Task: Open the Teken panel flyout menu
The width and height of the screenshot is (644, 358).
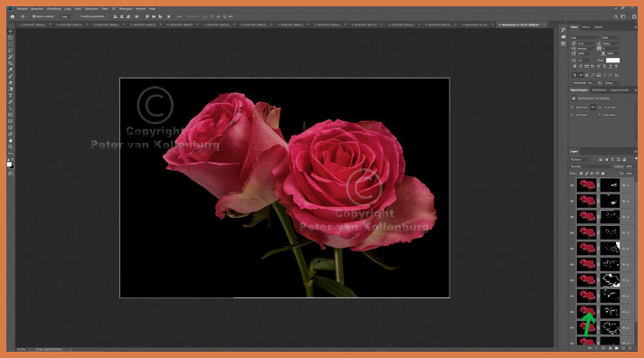Action: tap(635, 27)
